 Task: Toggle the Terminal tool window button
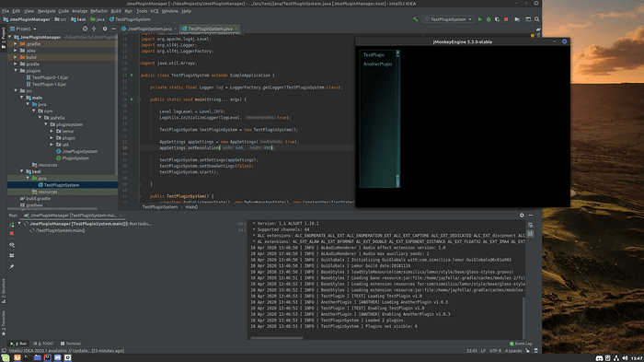(x=71, y=344)
